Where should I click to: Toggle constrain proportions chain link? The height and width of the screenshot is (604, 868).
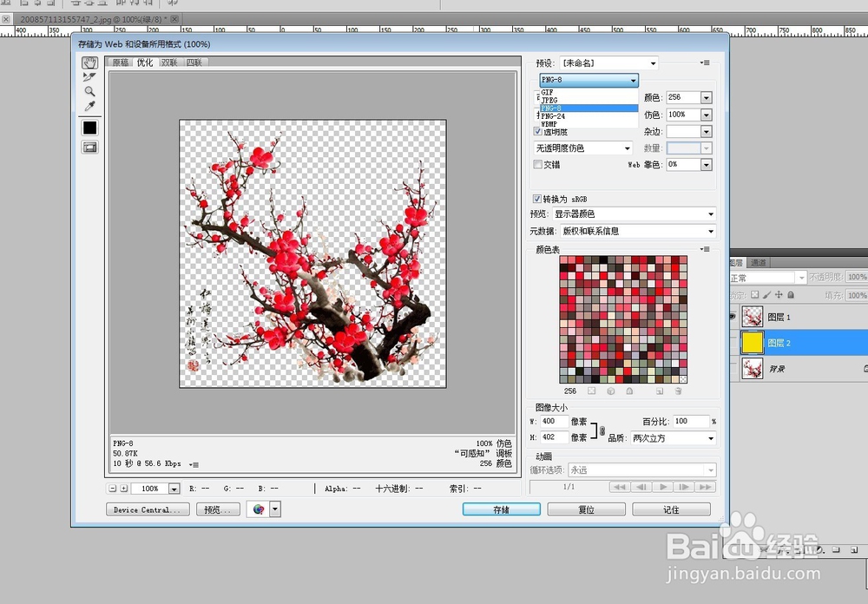point(602,430)
